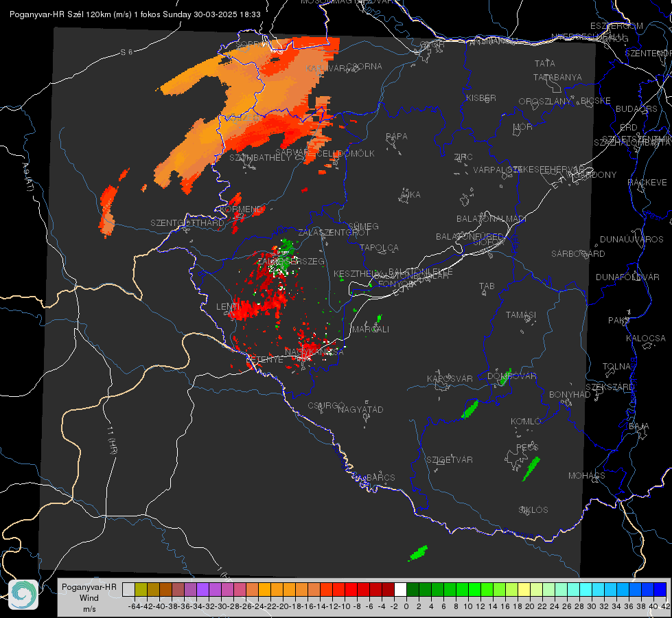Viewport: 672px width, 618px height.
Task: Click the PAPA city label
Action: 397,136
